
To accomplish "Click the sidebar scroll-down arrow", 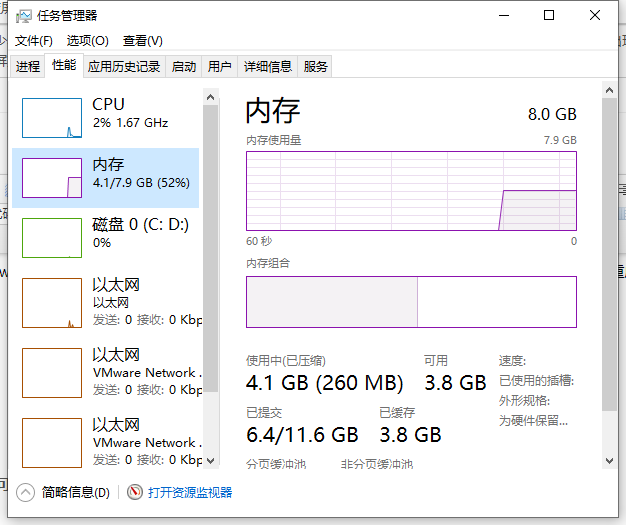I will [x=210, y=459].
